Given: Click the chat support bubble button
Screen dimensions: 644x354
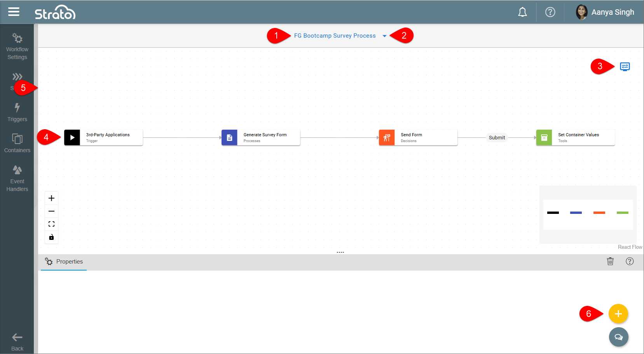Looking at the screenshot, I should point(618,337).
